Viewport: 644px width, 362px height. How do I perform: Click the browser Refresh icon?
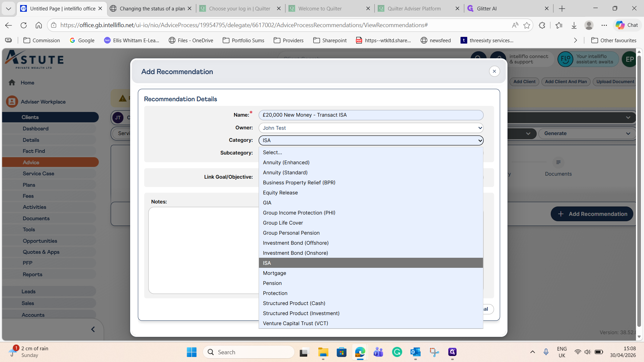coord(23,25)
